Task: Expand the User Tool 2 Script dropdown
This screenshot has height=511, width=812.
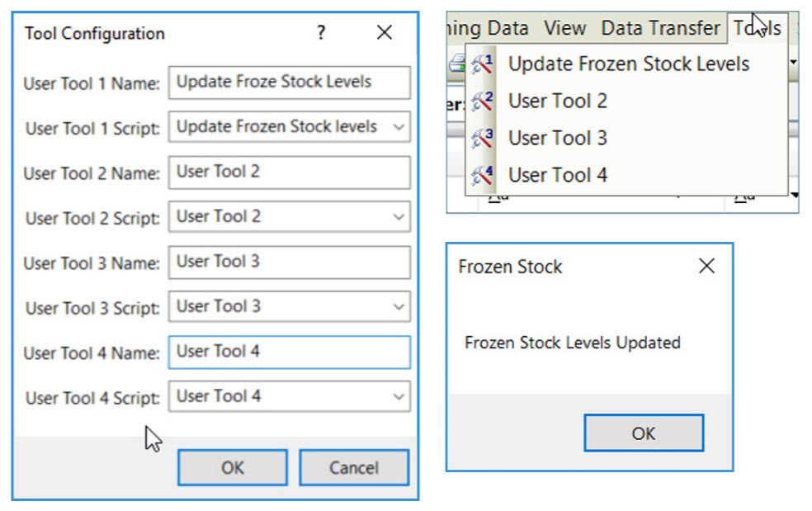Action: (399, 217)
